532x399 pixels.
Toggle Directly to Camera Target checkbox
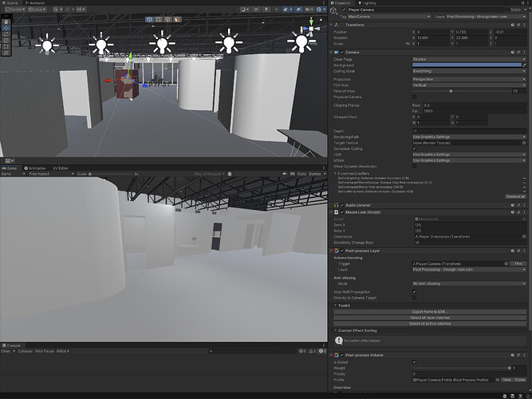(x=414, y=298)
